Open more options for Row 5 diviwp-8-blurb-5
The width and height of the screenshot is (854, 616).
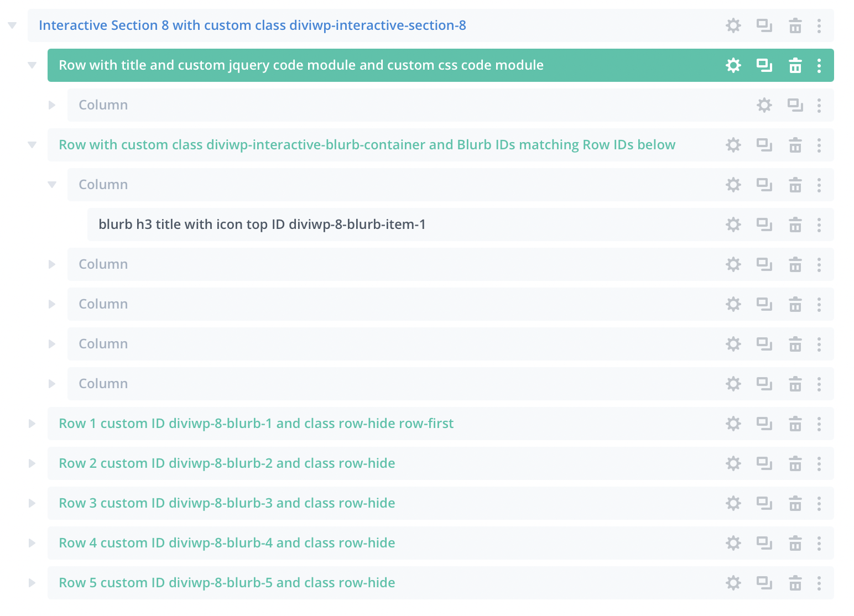(819, 583)
